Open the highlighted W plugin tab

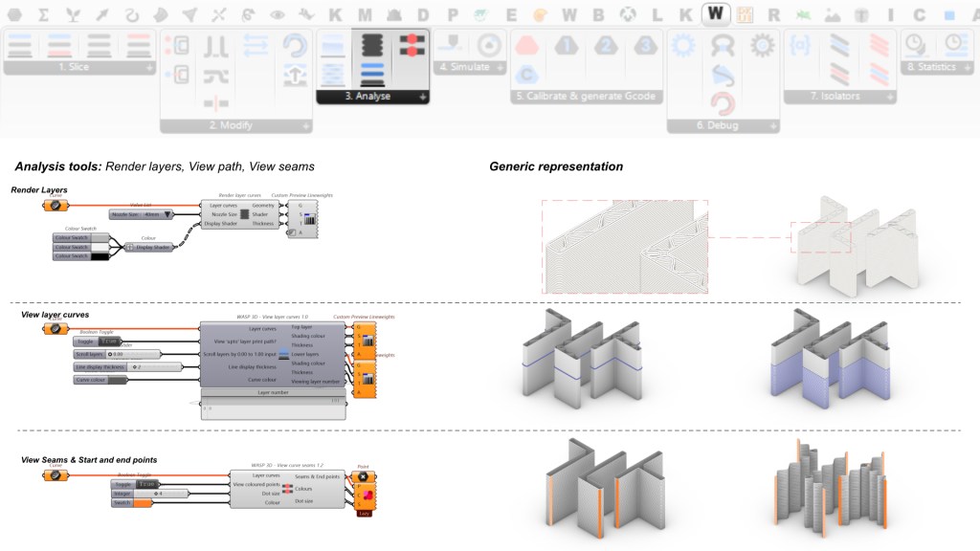click(715, 14)
